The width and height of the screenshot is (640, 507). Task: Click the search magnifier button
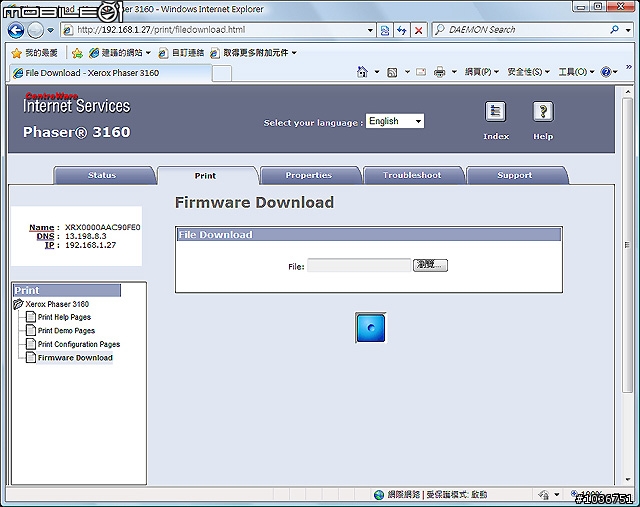(x=614, y=30)
